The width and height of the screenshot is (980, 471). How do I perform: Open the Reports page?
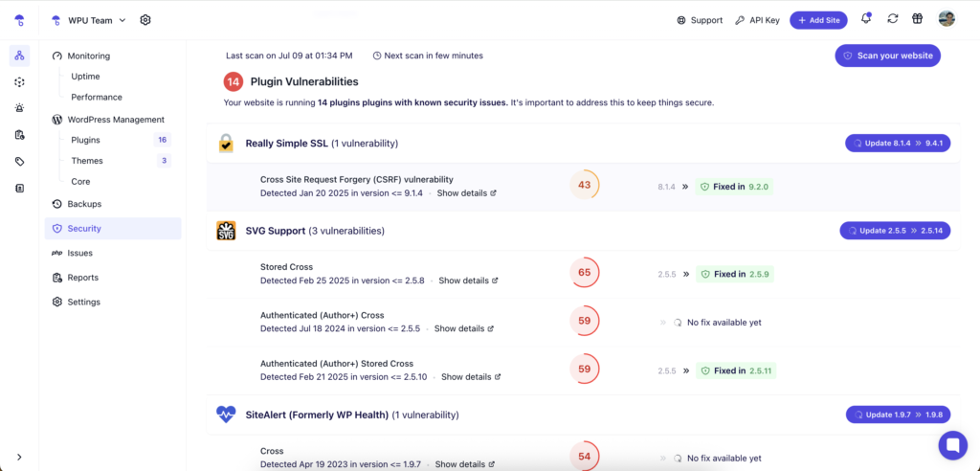pyautogui.click(x=75, y=278)
